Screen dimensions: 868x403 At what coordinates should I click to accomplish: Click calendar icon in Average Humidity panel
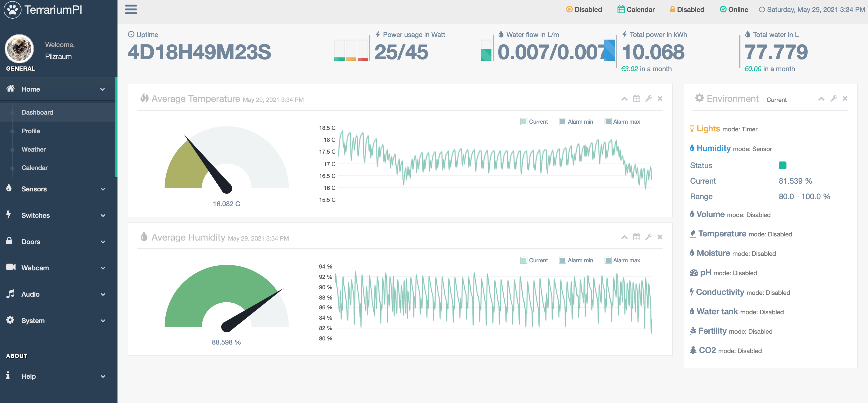(636, 237)
